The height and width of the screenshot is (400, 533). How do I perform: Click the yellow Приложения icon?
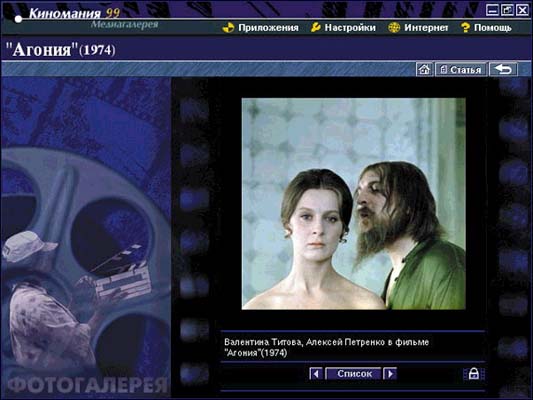point(228,28)
